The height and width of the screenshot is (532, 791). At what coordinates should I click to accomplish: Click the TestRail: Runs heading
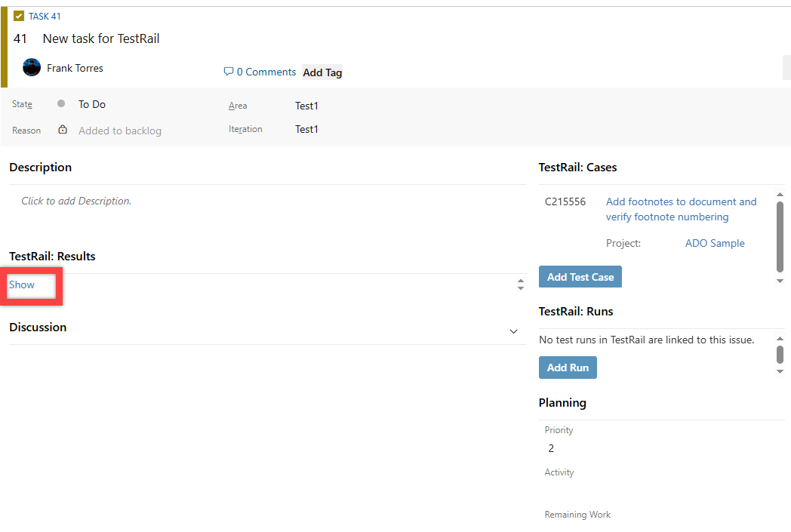[576, 312]
